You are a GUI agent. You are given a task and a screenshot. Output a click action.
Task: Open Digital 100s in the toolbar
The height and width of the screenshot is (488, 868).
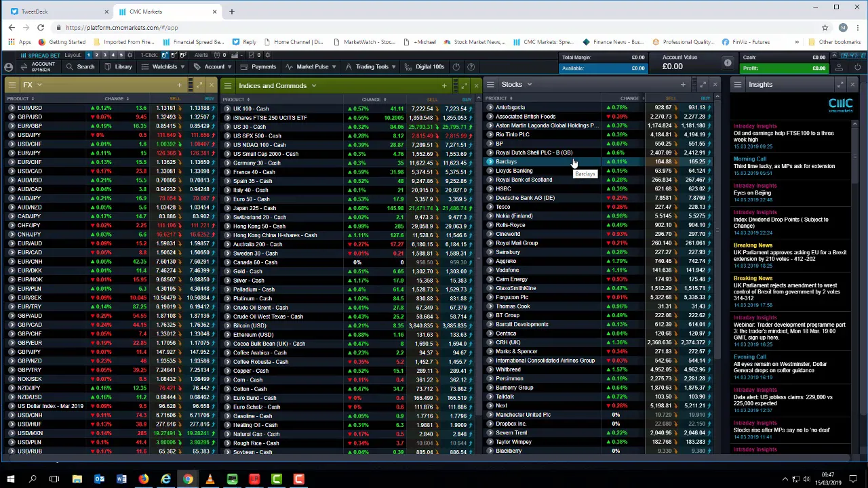[x=425, y=66]
